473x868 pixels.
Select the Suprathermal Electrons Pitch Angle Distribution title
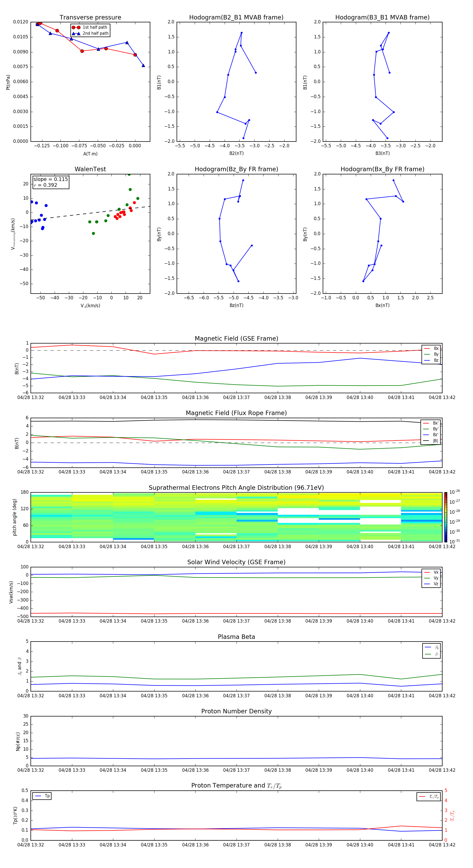click(x=236, y=488)
